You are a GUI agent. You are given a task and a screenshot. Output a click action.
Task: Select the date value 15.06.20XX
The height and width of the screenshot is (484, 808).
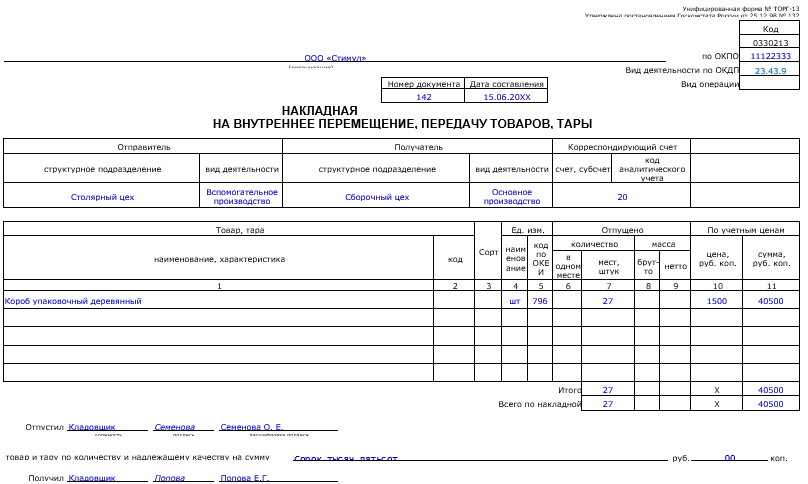(507, 97)
